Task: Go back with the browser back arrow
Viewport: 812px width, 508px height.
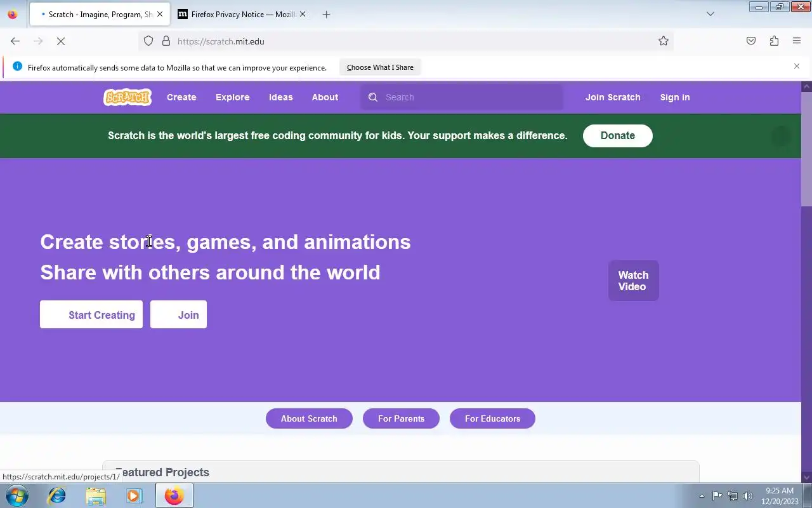Action: coord(15,41)
